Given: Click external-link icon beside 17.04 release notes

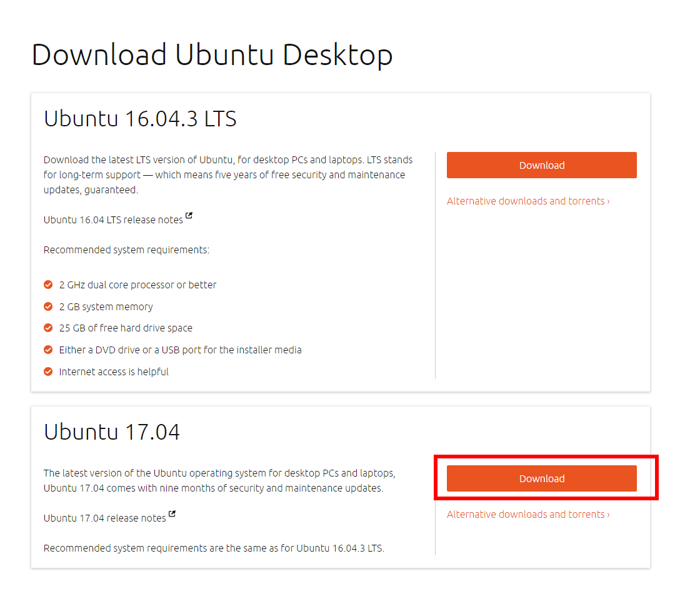Looking at the screenshot, I should [x=172, y=515].
